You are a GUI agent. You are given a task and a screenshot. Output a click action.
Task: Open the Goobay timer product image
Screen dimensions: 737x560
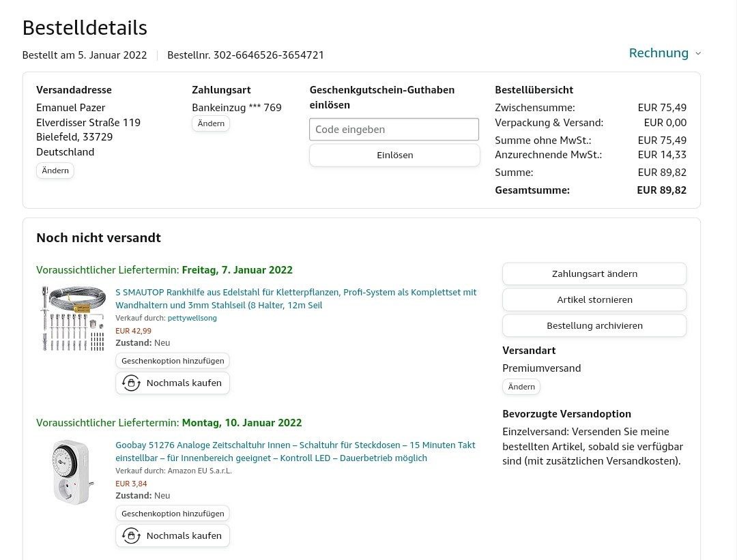(71, 472)
